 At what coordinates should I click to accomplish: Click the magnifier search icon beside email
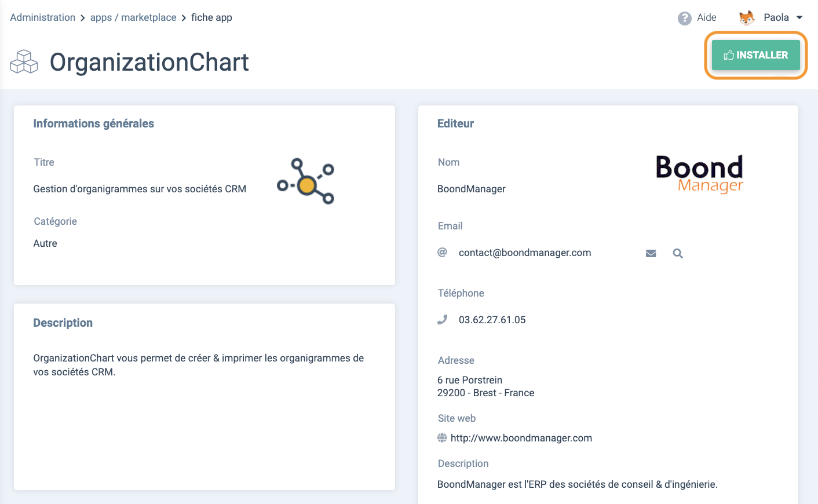coord(678,253)
